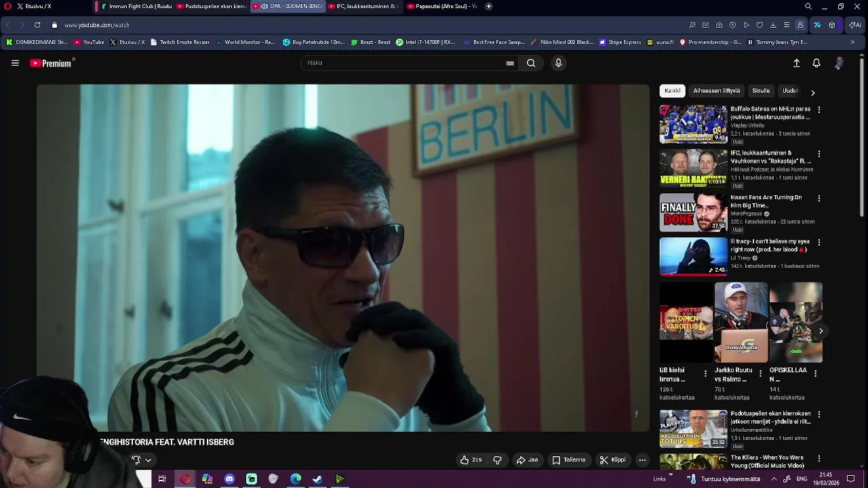Image resolution: width=868 pixels, height=488 pixels.
Task: Open options for Buffalo Sabres video
Action: pos(818,110)
